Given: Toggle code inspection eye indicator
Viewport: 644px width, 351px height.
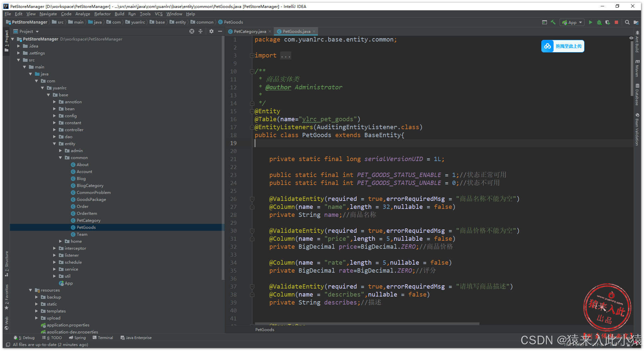Looking at the screenshot, I should click(631, 38).
